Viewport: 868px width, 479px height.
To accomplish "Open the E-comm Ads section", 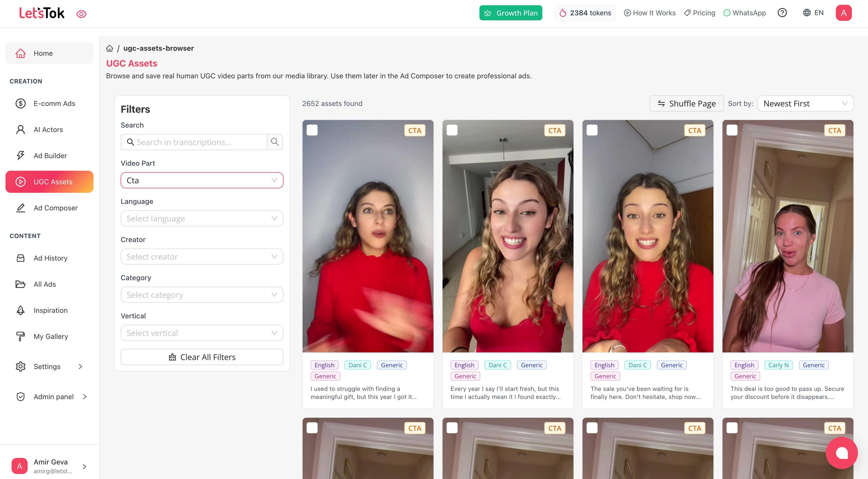I will point(54,103).
